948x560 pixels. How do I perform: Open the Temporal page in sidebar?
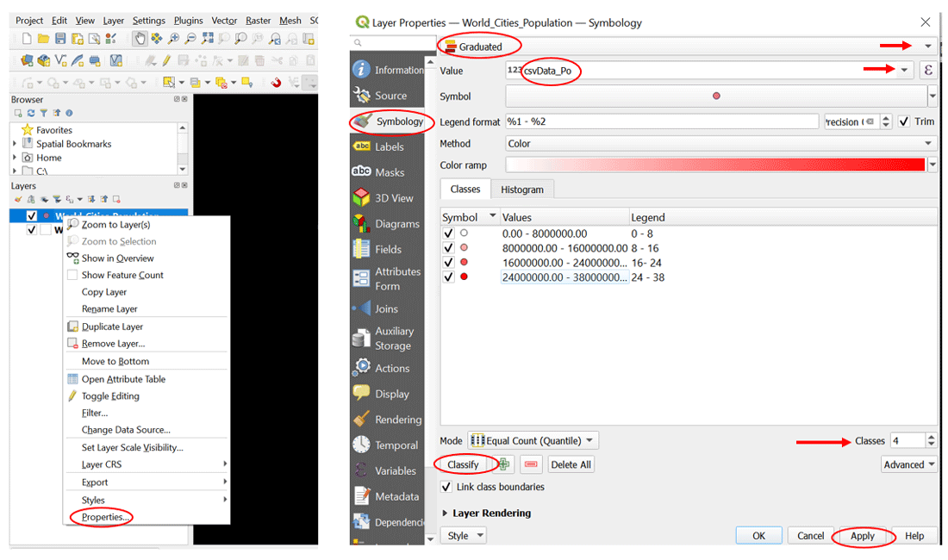[387, 445]
